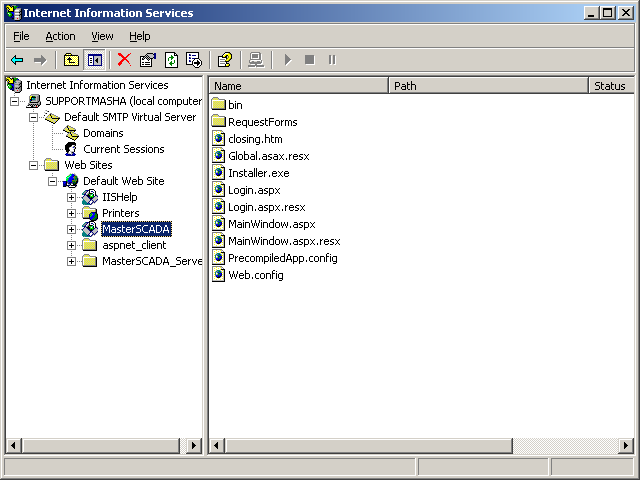Viewport: 640px width, 480px height.
Task: Click the red Delete X icon
Action: (x=124, y=60)
